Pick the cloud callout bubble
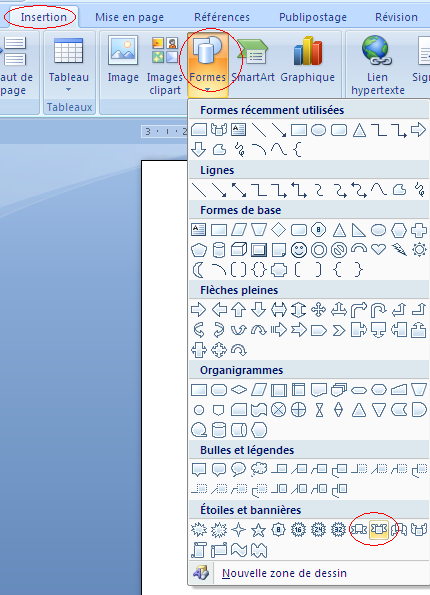 click(259, 470)
